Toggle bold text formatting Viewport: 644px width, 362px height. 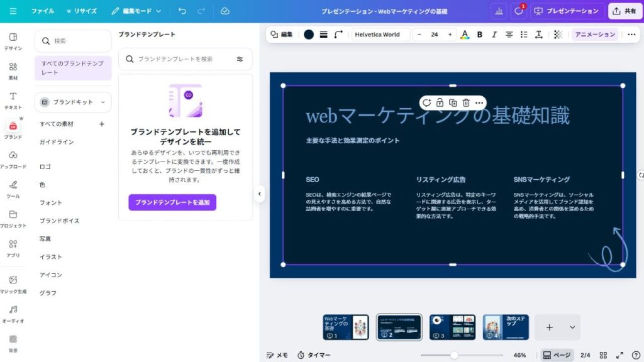[x=480, y=35]
